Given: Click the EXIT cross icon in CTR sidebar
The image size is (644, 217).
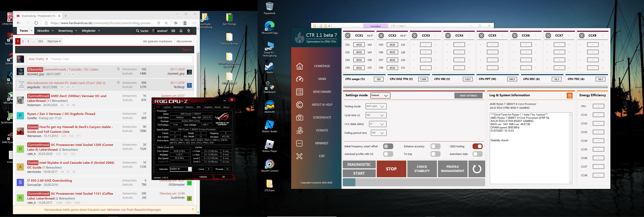Looking at the screenshot, I should (299, 156).
